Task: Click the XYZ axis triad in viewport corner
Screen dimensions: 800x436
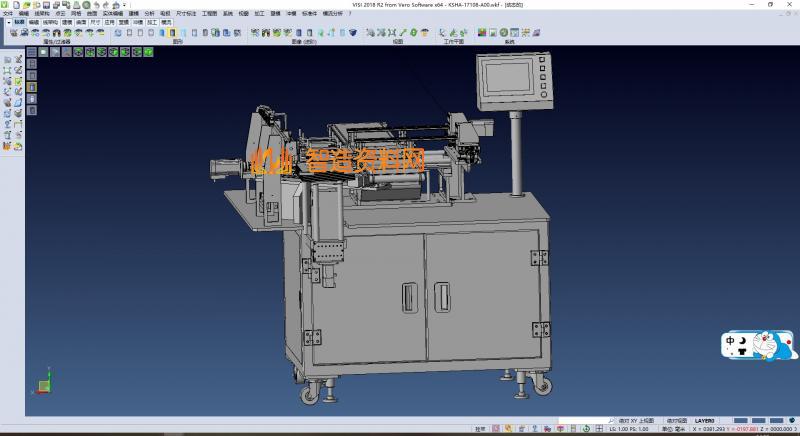Action: tap(43, 384)
